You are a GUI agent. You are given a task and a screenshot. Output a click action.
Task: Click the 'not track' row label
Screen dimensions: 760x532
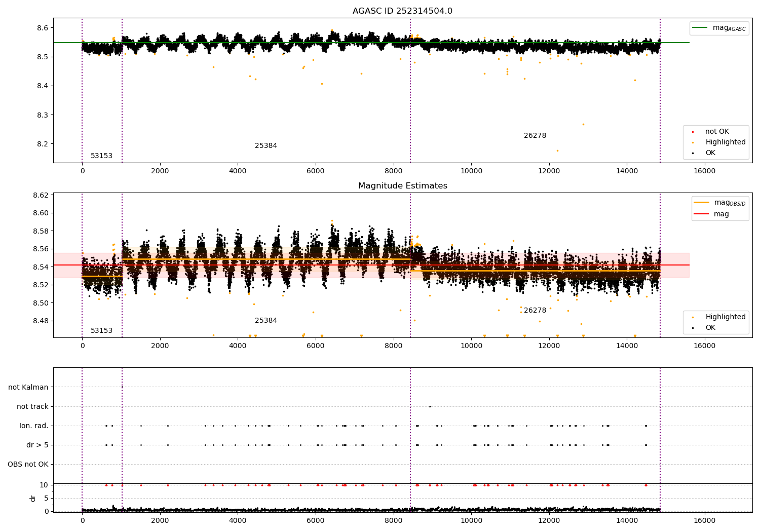coord(32,407)
